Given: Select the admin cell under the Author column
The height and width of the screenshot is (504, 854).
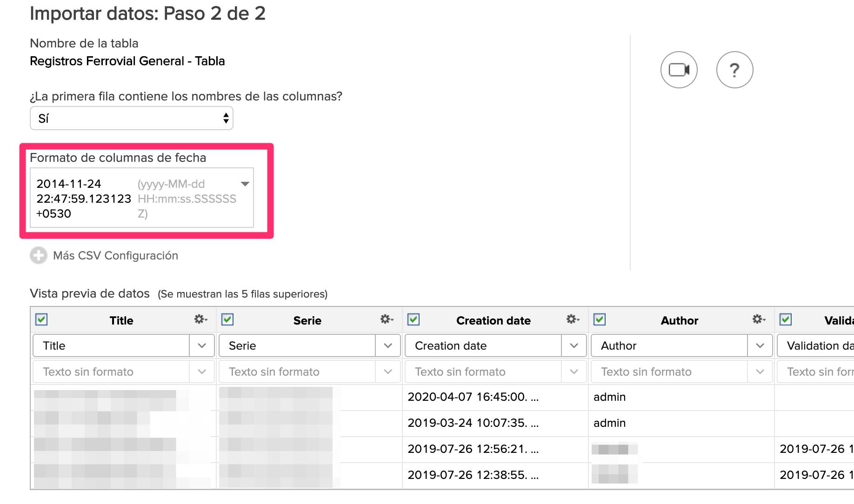Looking at the screenshot, I should coord(610,397).
